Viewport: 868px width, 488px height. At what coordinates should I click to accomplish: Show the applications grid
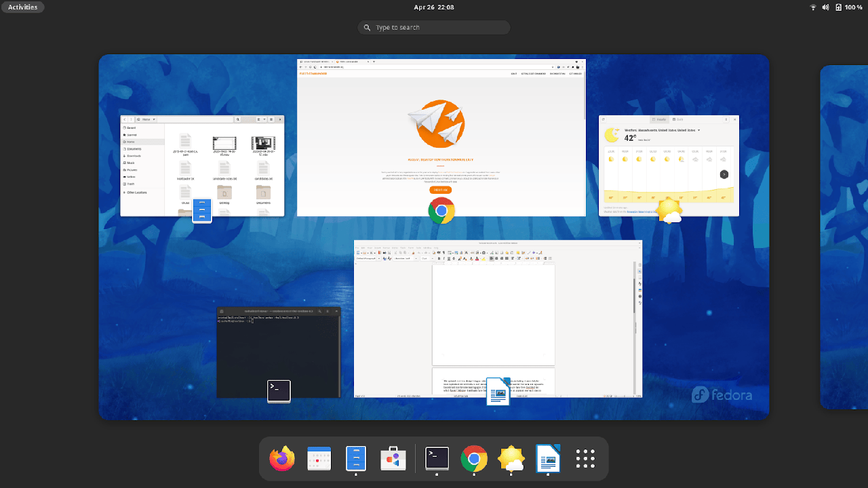click(585, 459)
